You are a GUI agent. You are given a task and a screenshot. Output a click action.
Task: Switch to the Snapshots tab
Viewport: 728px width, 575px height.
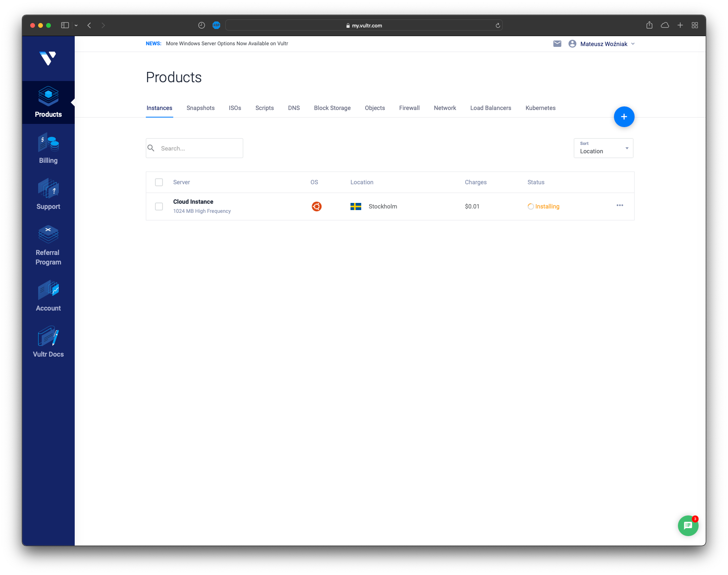[201, 108]
